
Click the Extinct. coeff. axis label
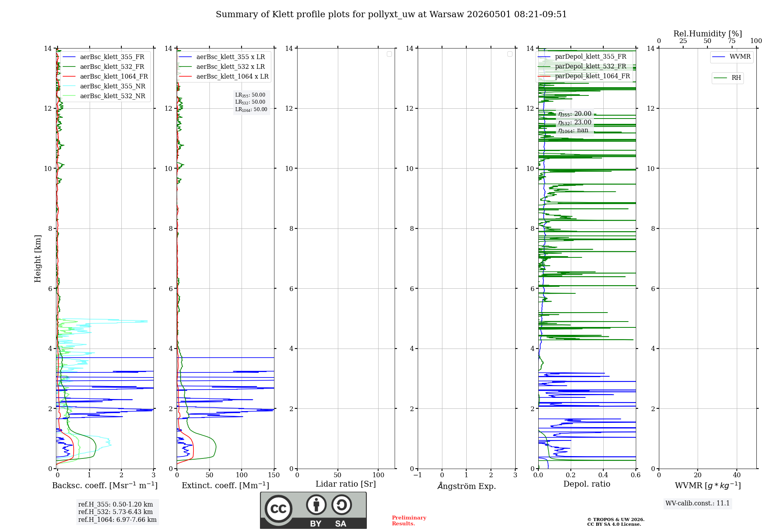226,485
